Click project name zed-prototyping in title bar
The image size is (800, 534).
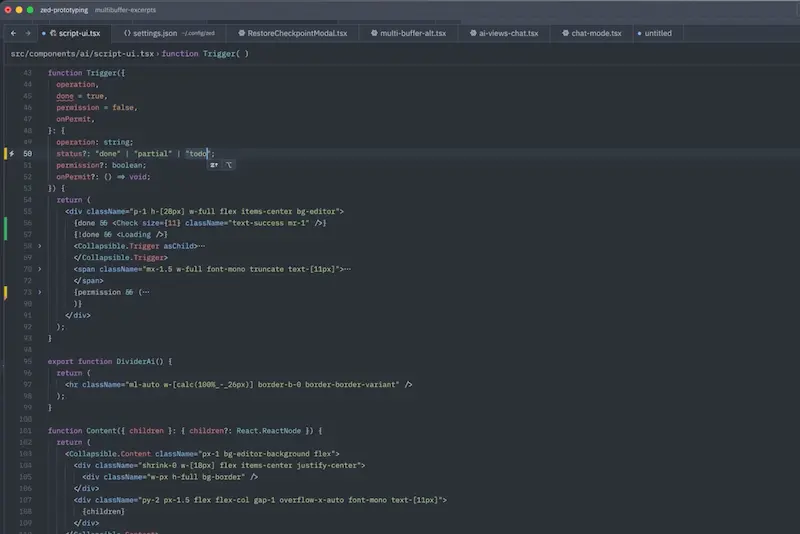(x=64, y=10)
